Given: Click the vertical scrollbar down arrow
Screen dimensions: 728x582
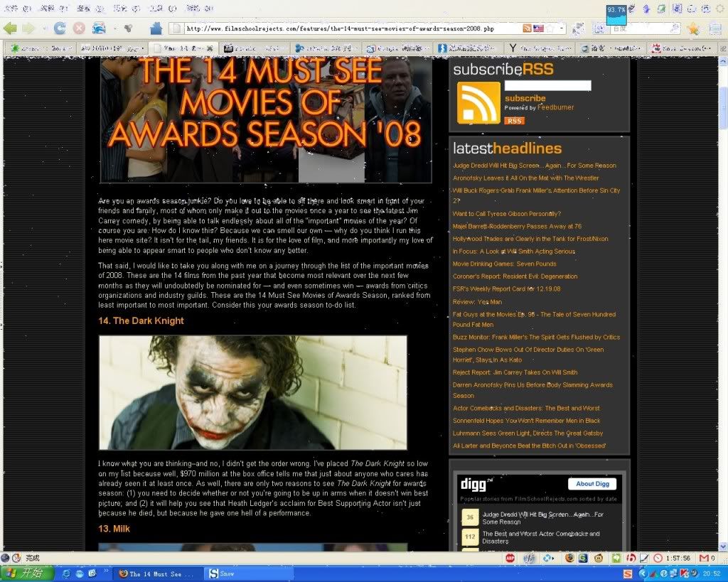Looking at the screenshot, I should click(x=723, y=546).
